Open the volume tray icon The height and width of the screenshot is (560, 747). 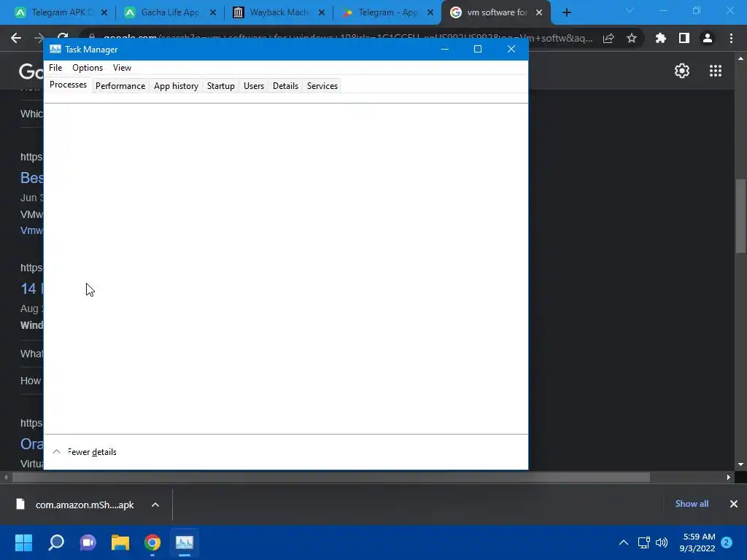click(x=662, y=542)
